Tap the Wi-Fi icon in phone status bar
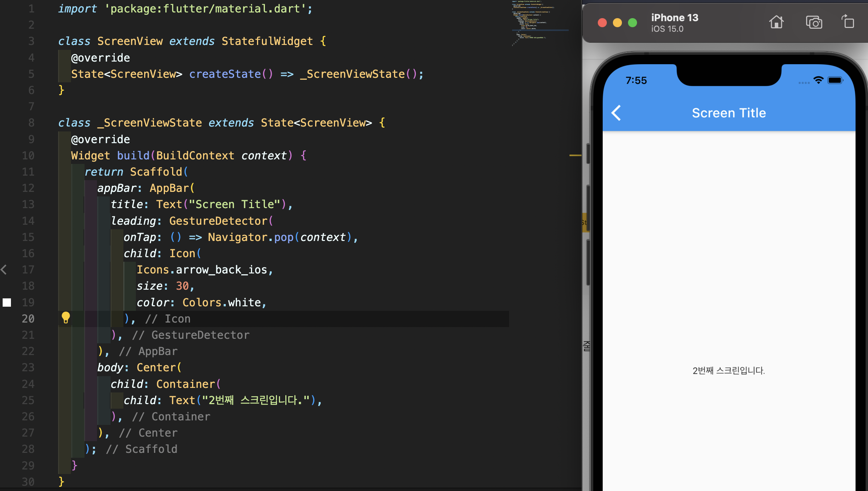This screenshot has width=868, height=491. pyautogui.click(x=818, y=80)
